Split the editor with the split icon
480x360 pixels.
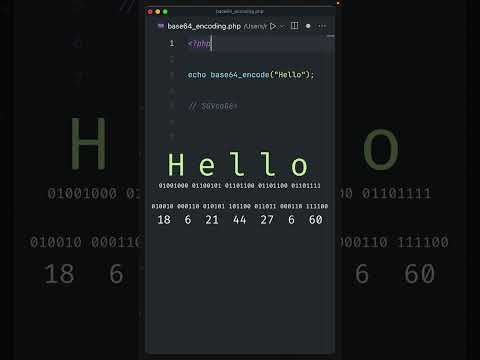(294, 26)
